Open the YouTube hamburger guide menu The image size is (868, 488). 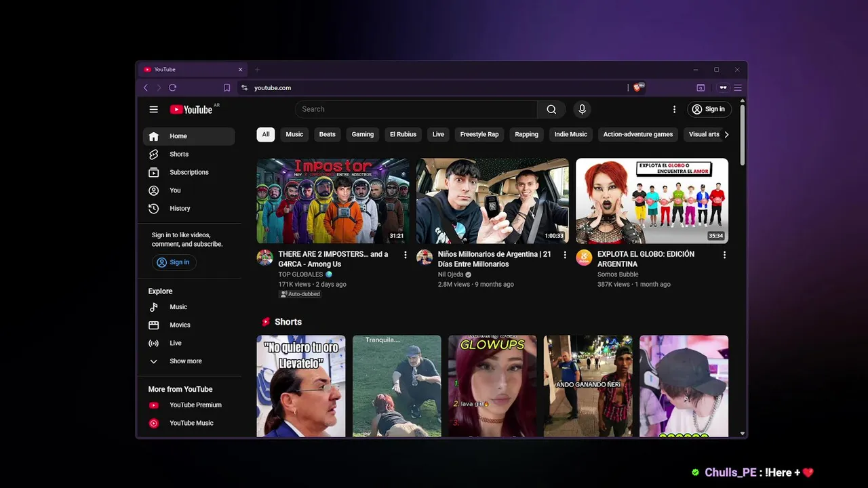point(154,109)
